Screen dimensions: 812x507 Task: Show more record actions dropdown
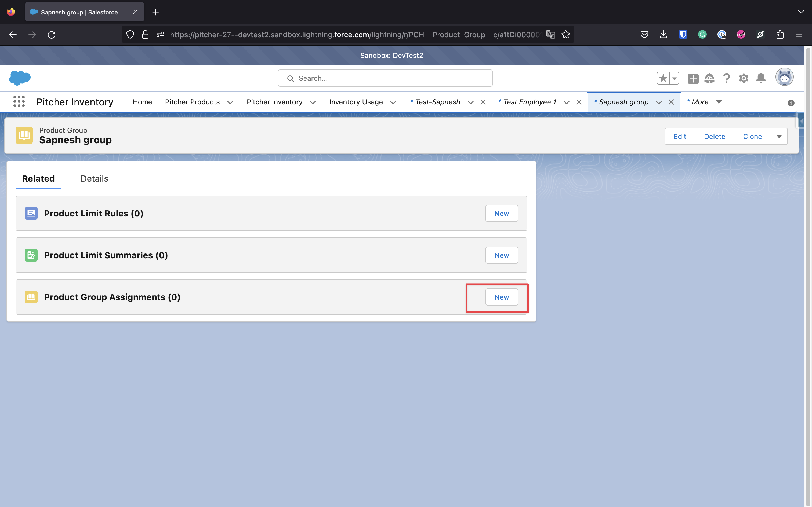(x=779, y=137)
